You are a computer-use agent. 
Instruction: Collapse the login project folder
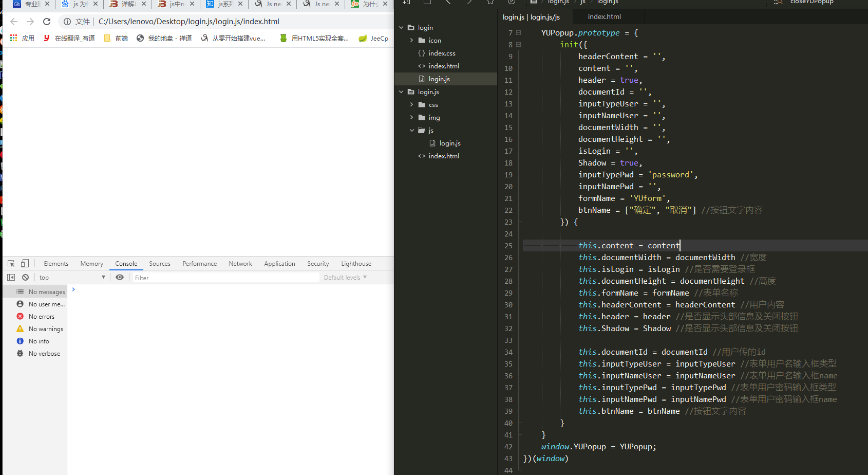coord(401,27)
